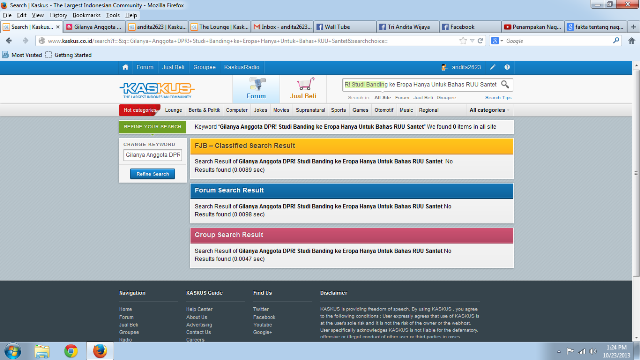
Task: Click the pencil edit icon in top bar
Action: click(493, 67)
